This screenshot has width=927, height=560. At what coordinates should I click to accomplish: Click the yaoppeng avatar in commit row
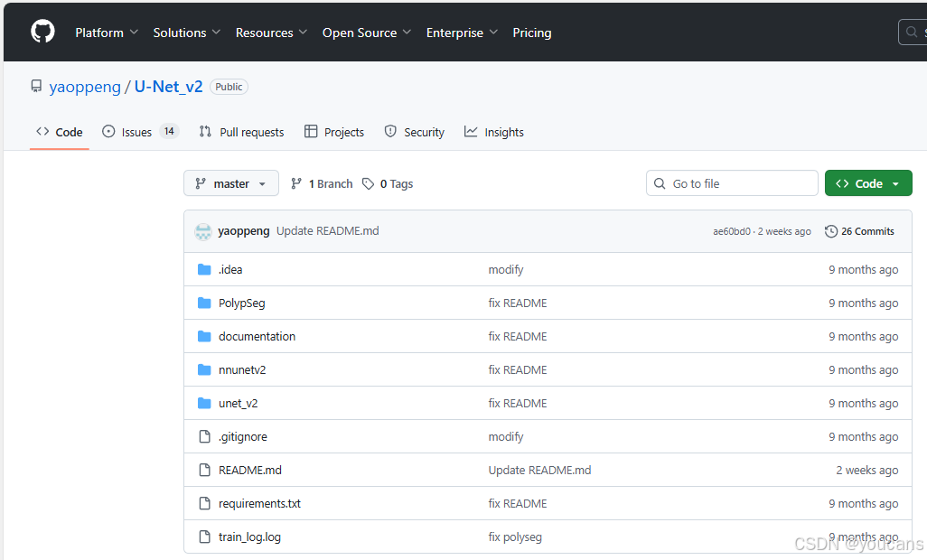[x=203, y=231]
